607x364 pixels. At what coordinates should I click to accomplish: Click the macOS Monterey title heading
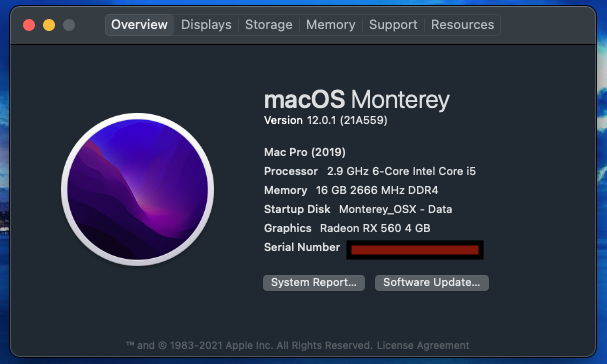coord(357,100)
